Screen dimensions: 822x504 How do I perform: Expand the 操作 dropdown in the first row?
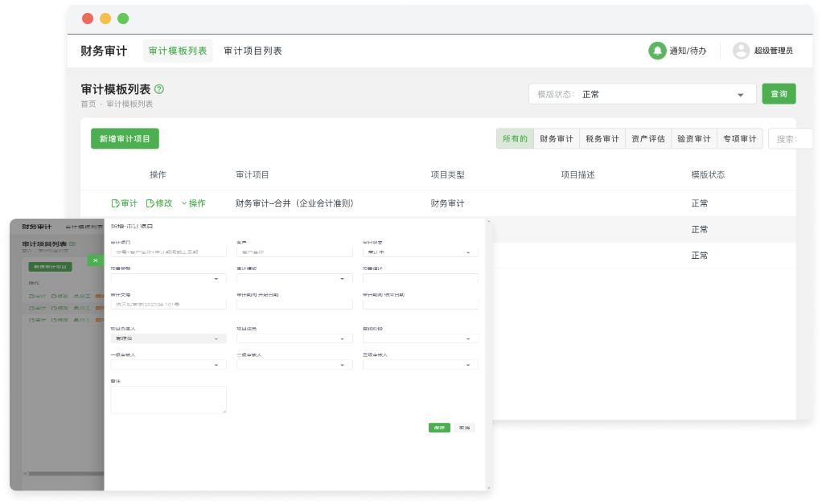click(x=193, y=203)
